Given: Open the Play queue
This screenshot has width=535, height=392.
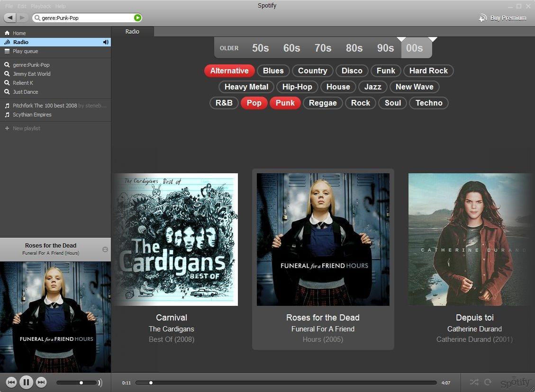Looking at the screenshot, I should click(25, 51).
